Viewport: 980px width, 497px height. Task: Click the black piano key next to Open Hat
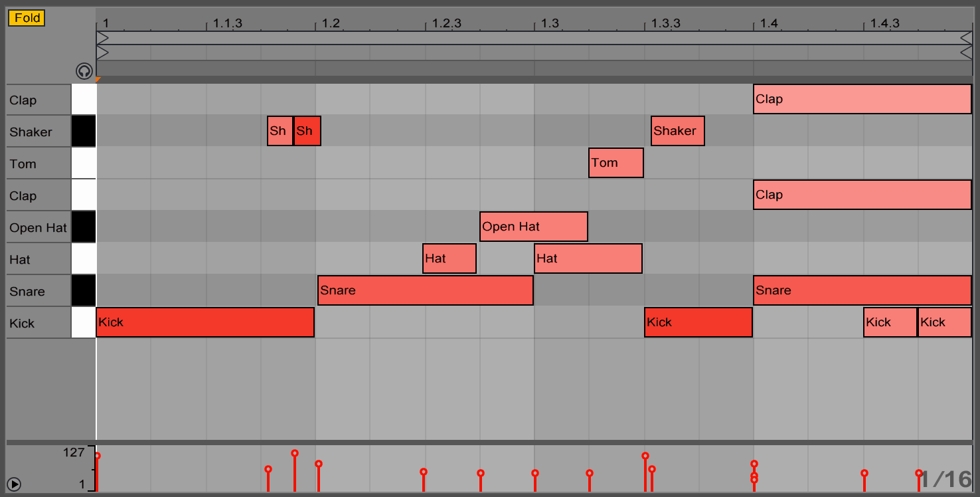84,227
